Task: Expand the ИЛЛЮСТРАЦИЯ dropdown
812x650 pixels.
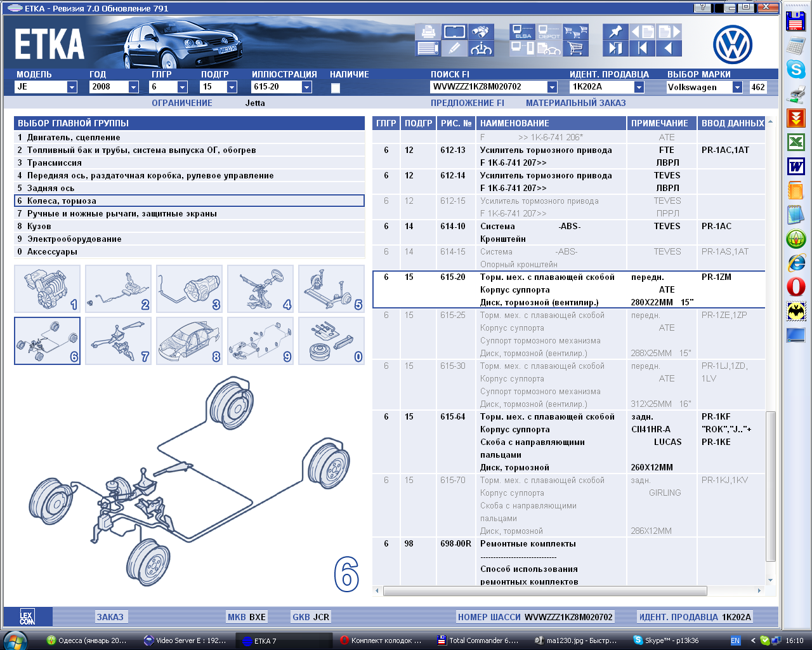Action: [x=307, y=87]
